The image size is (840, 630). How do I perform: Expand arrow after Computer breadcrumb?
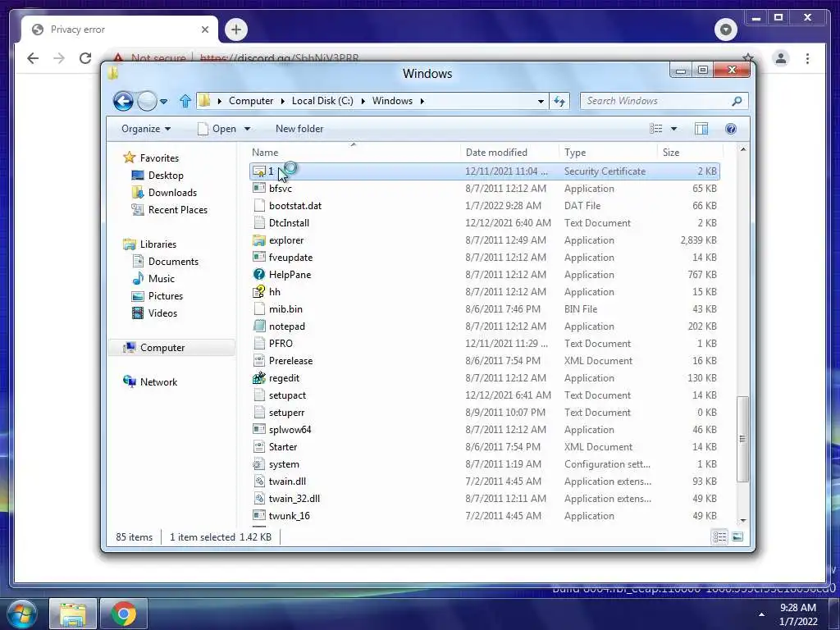pos(282,101)
